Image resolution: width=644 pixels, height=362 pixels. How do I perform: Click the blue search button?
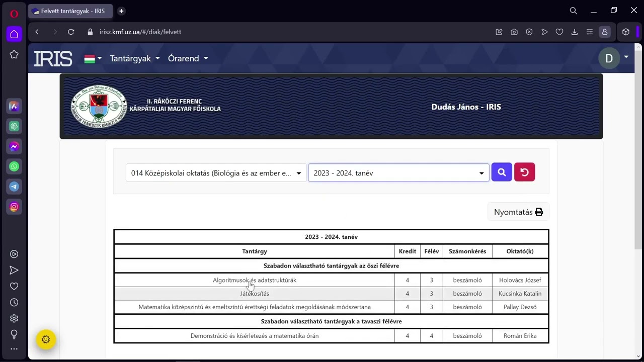[502, 172]
